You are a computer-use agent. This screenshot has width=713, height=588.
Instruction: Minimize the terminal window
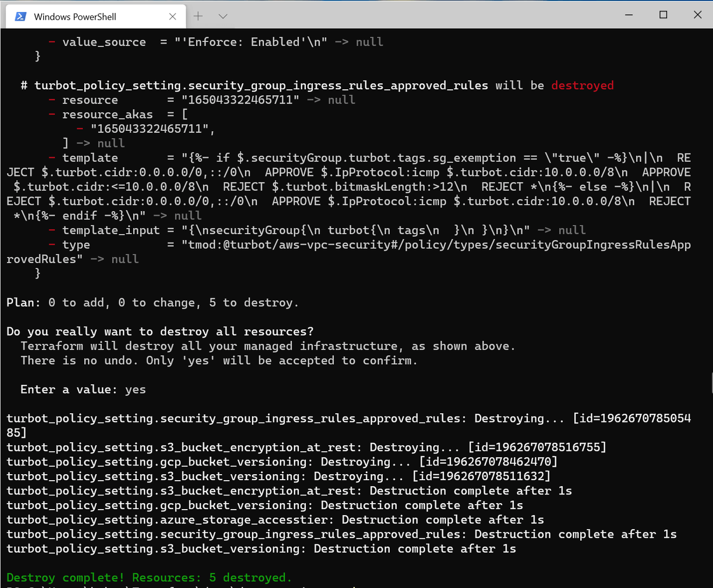coord(629,15)
